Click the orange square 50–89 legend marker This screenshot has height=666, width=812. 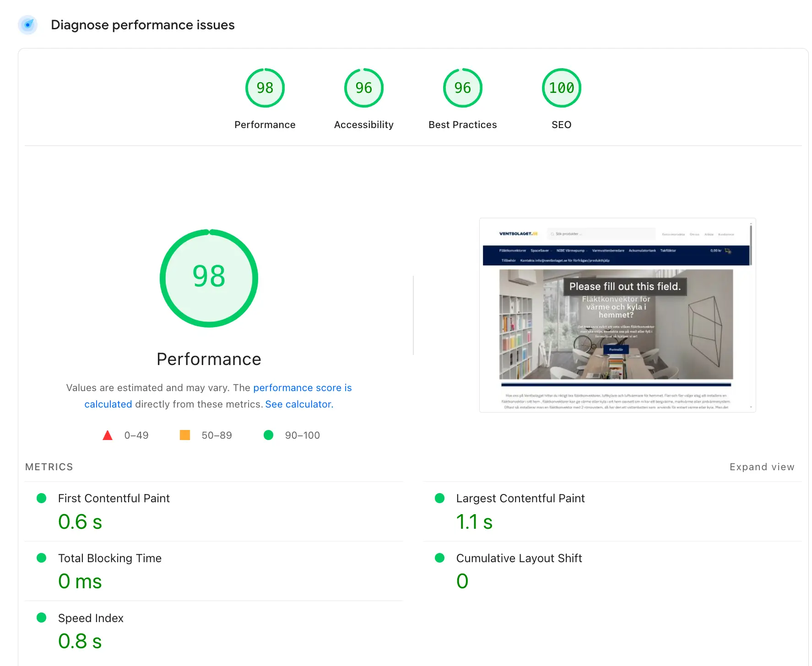pyautogui.click(x=184, y=435)
